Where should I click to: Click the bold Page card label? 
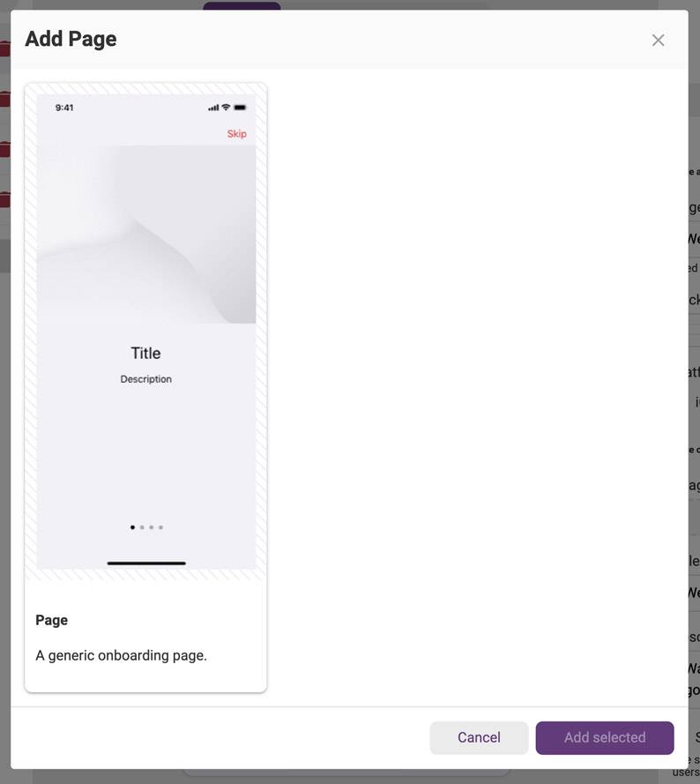(51, 620)
